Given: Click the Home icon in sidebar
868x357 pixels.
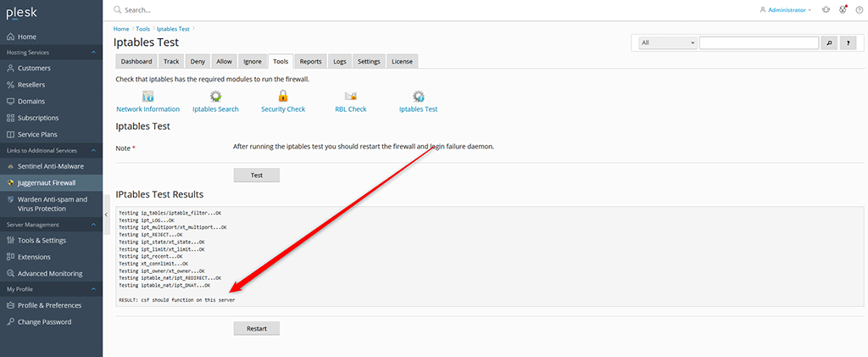Looking at the screenshot, I should (x=10, y=36).
